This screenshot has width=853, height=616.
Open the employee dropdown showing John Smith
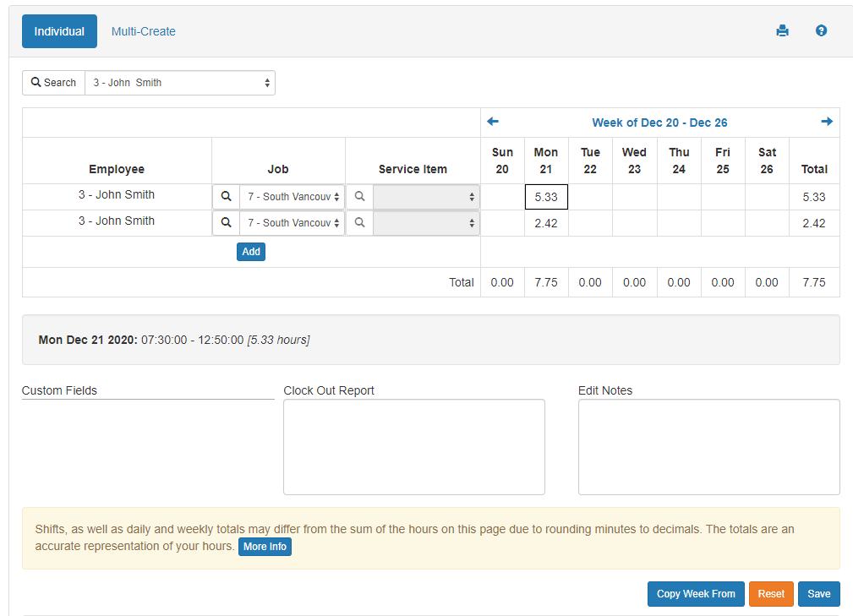coord(180,83)
